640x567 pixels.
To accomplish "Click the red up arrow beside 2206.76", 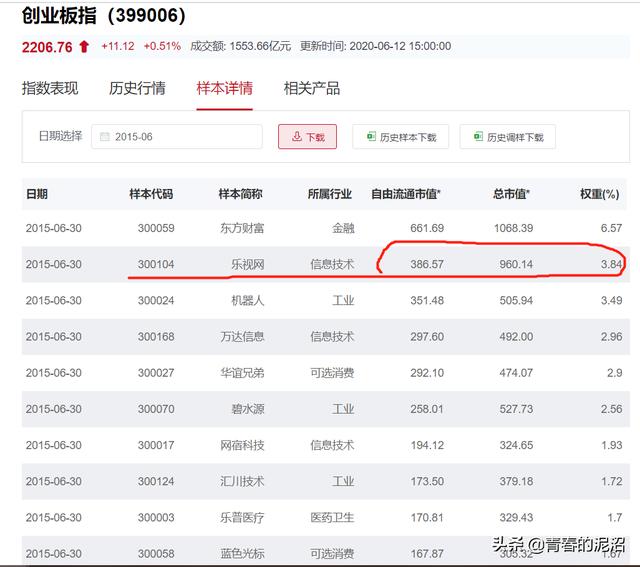I will 84,47.
